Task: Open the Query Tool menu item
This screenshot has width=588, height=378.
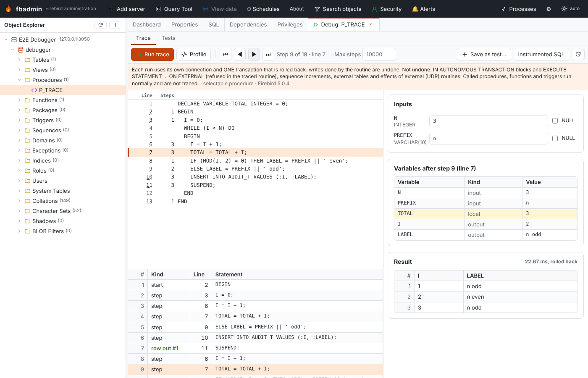Action: 174,9
